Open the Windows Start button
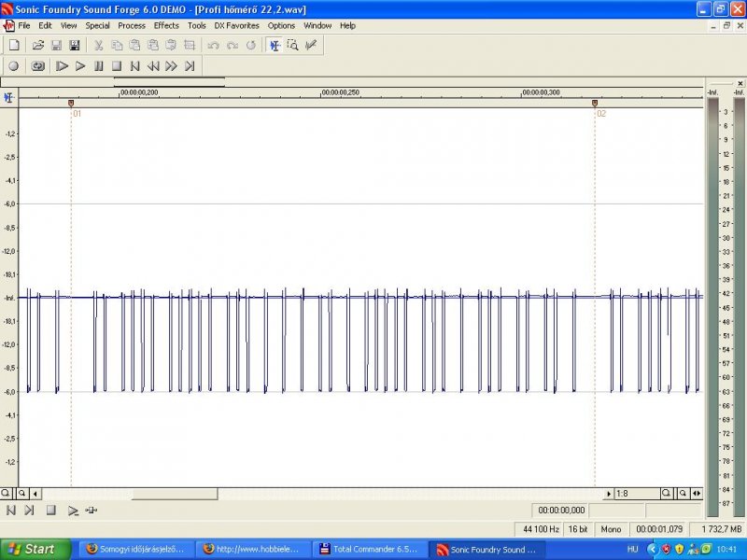 click(x=35, y=549)
